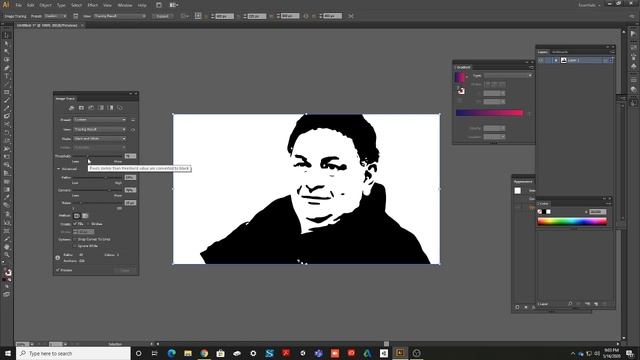Select the Magic Wand tool
640x360 pixels.
coord(7,52)
